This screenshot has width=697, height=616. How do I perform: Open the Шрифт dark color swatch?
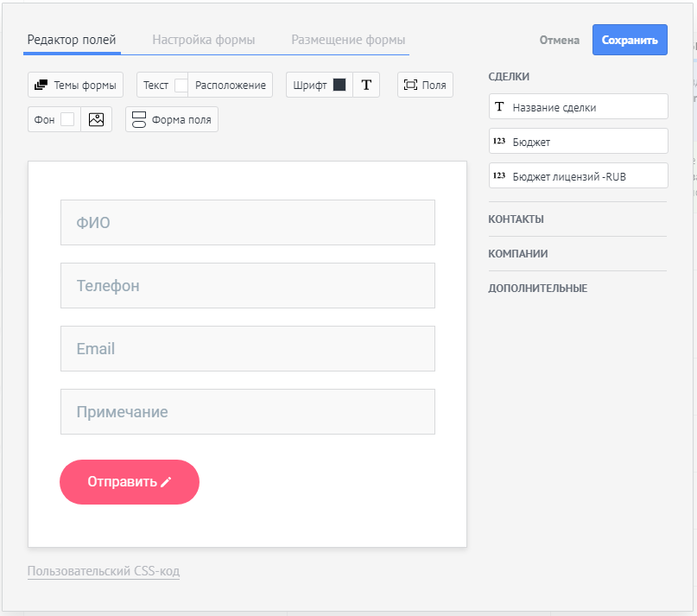(x=339, y=85)
